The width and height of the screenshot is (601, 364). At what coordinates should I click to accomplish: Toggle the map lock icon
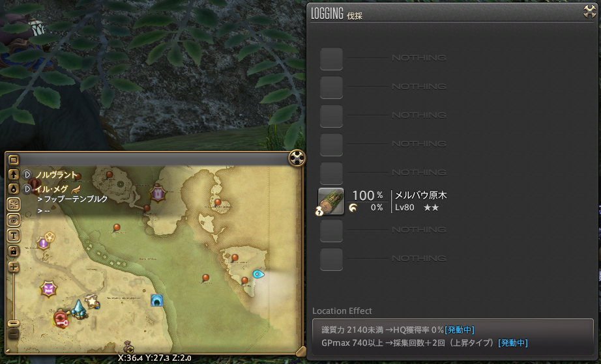(x=14, y=251)
